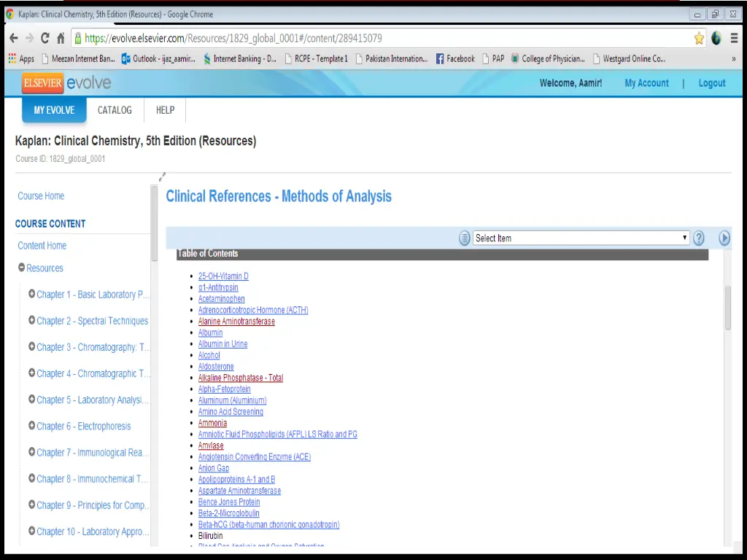Screen dimensions: 747x560
Task: Open the Anion Gap link
Action: coord(214,468)
